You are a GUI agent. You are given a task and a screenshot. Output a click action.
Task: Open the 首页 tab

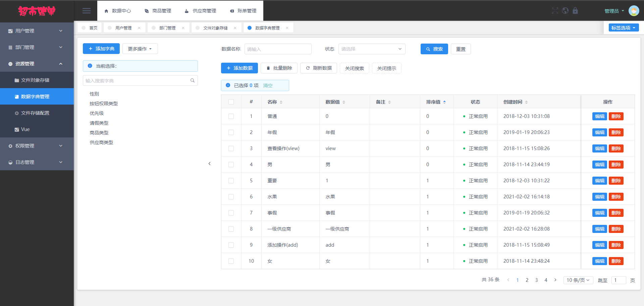(90, 28)
